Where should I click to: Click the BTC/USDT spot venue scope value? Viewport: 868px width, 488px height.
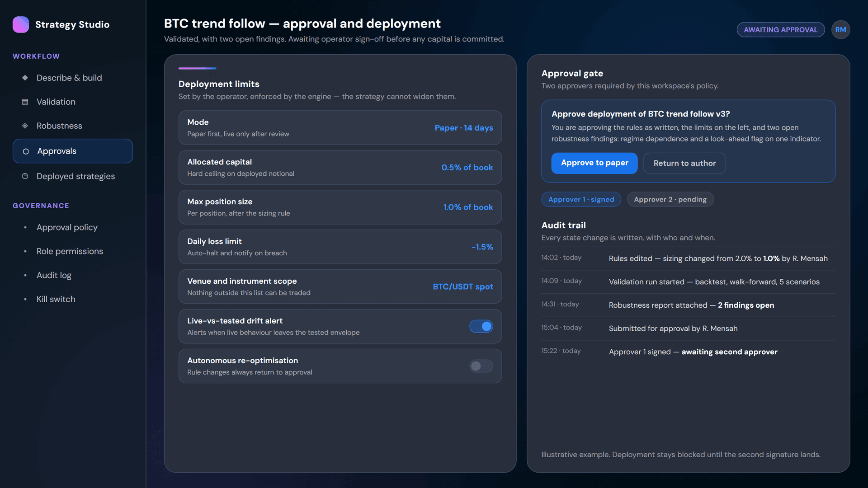(463, 286)
